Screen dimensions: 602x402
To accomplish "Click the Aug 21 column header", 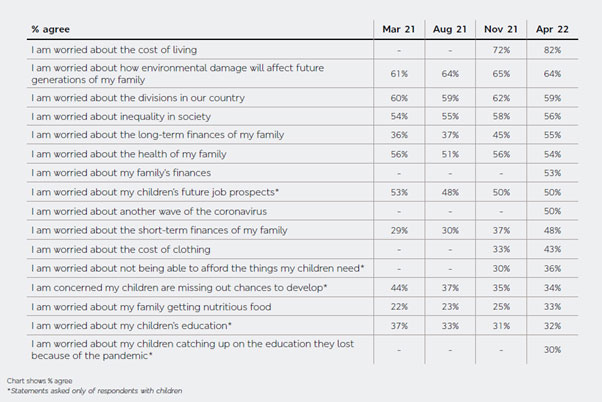I will pyautogui.click(x=452, y=28).
